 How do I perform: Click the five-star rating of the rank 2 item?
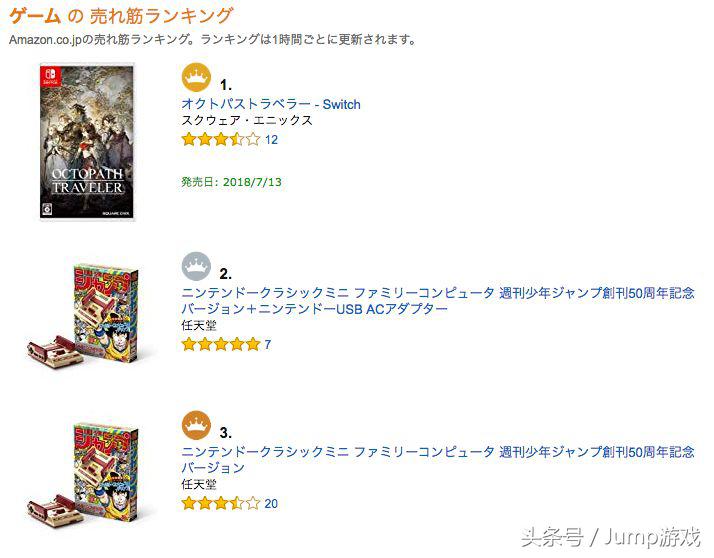tap(220, 345)
